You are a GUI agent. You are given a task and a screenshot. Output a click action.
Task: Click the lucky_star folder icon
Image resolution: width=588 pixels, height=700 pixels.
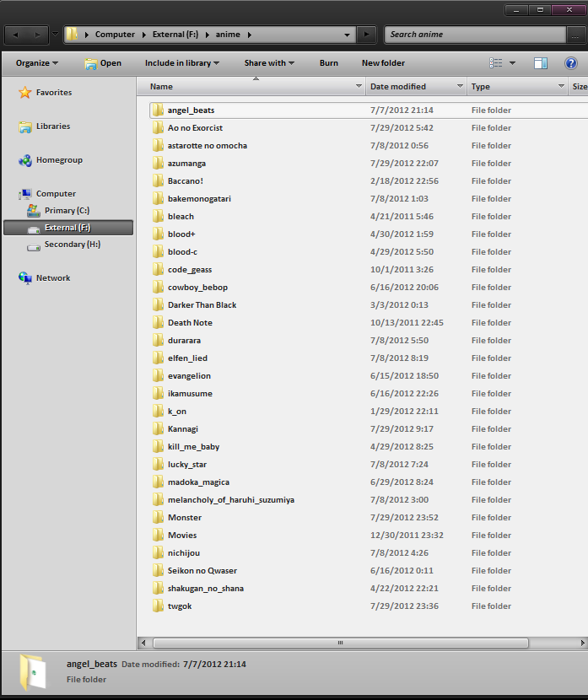coord(158,465)
